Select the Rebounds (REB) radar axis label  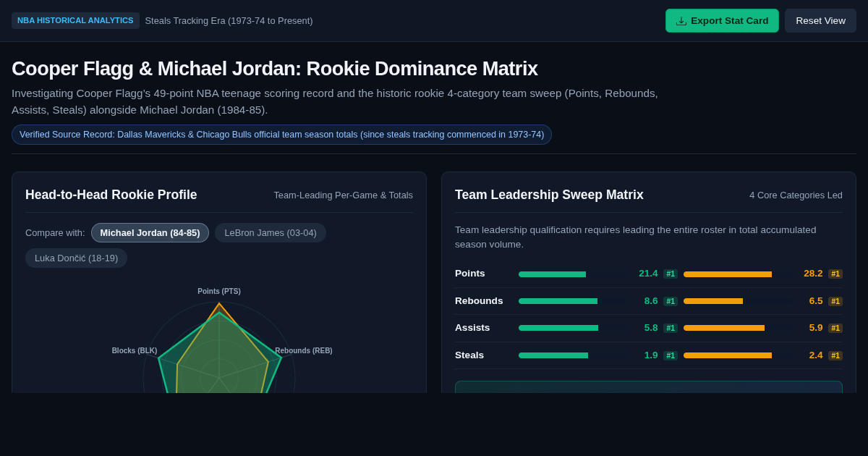pyautogui.click(x=304, y=350)
